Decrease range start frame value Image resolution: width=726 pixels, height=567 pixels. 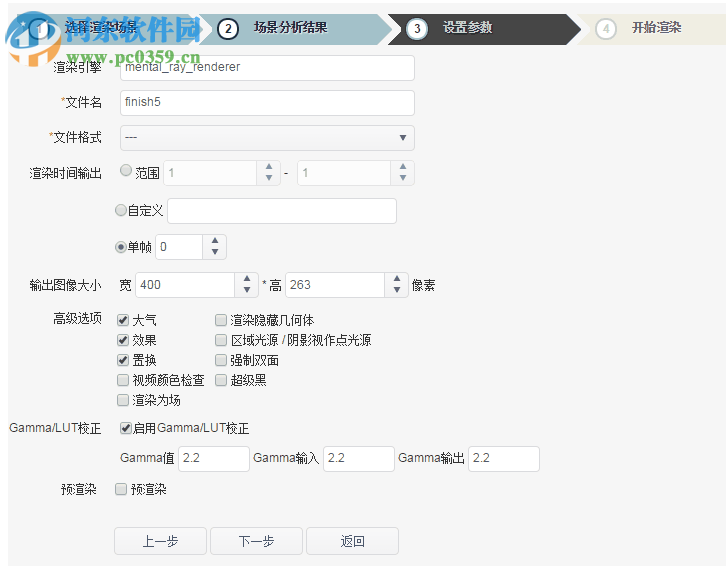point(269,178)
